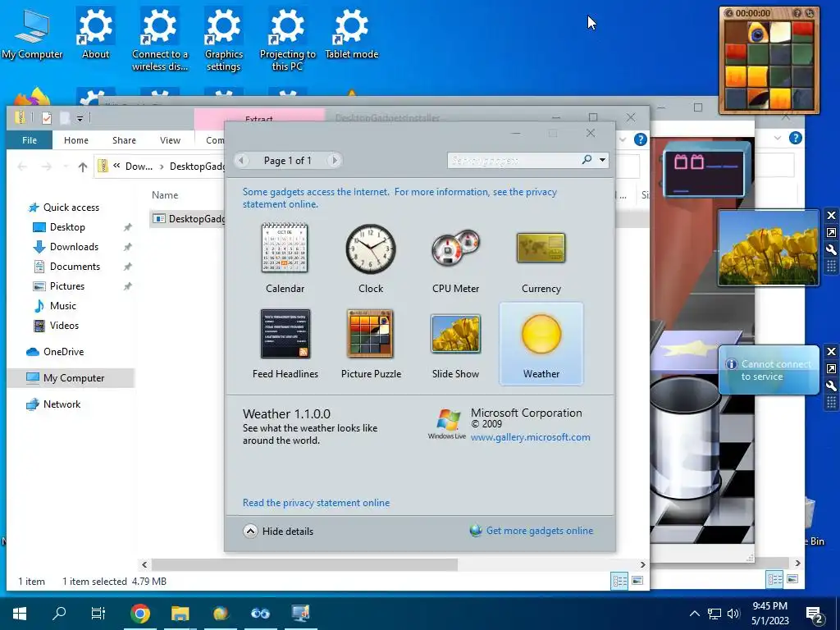Open Chrome from the taskbar
The height and width of the screenshot is (630, 840).
139,614
